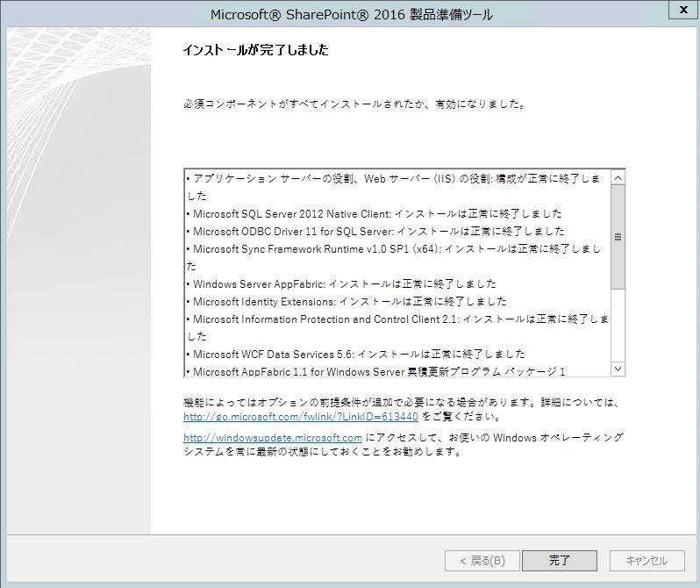
Task: Select the Microsoft Sync Framework Runtime v1.0 SP1 line
Action: [x=394, y=257]
